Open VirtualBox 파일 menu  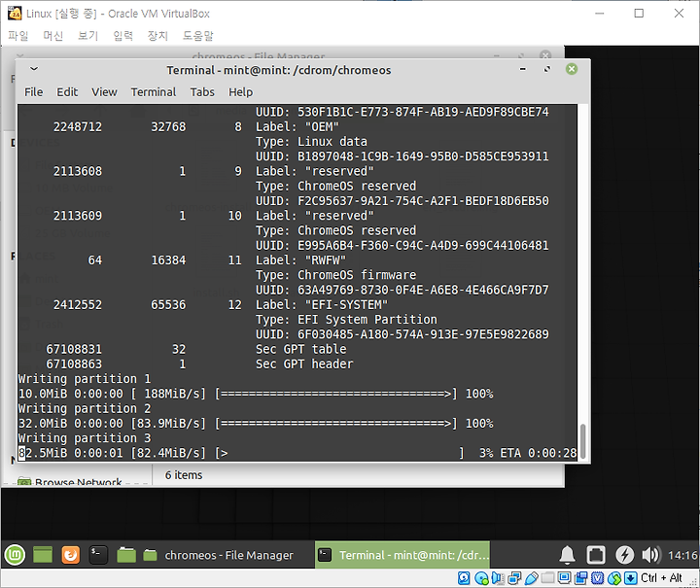[x=18, y=35]
